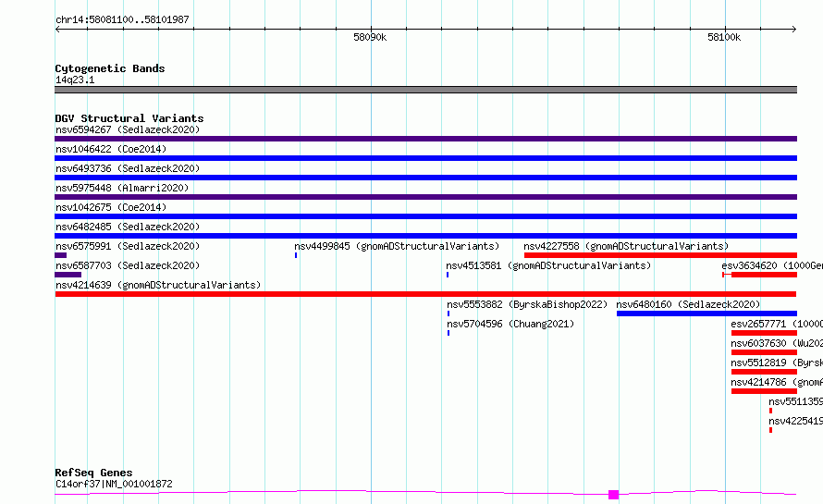This screenshot has height=504, width=823.
Task: Click the blue bar under nsv6480160
Action: 707,313
